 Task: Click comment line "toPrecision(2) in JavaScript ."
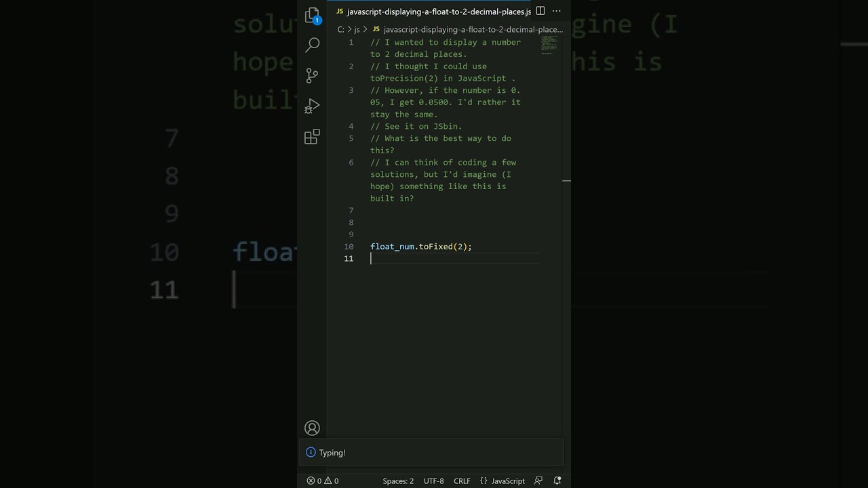tap(443, 78)
